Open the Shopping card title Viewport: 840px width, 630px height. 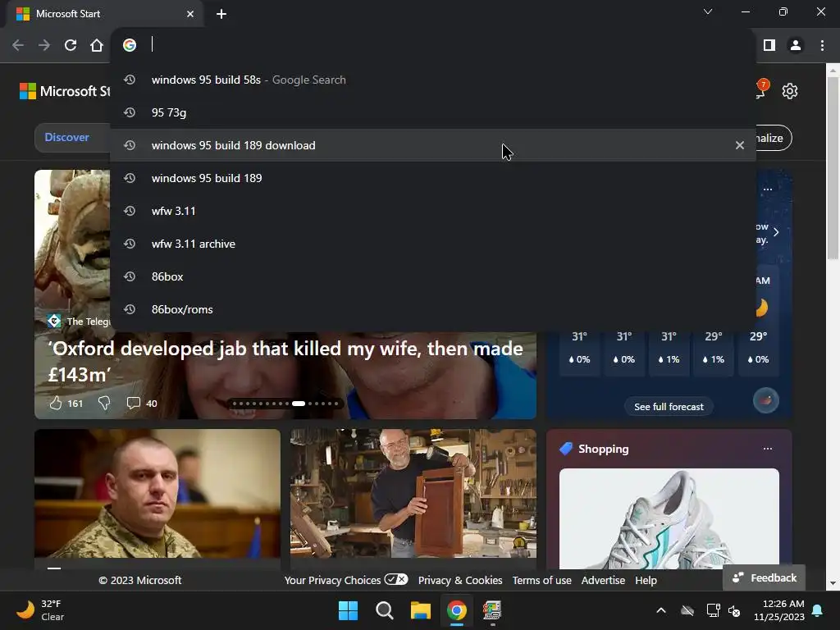pyautogui.click(x=603, y=449)
